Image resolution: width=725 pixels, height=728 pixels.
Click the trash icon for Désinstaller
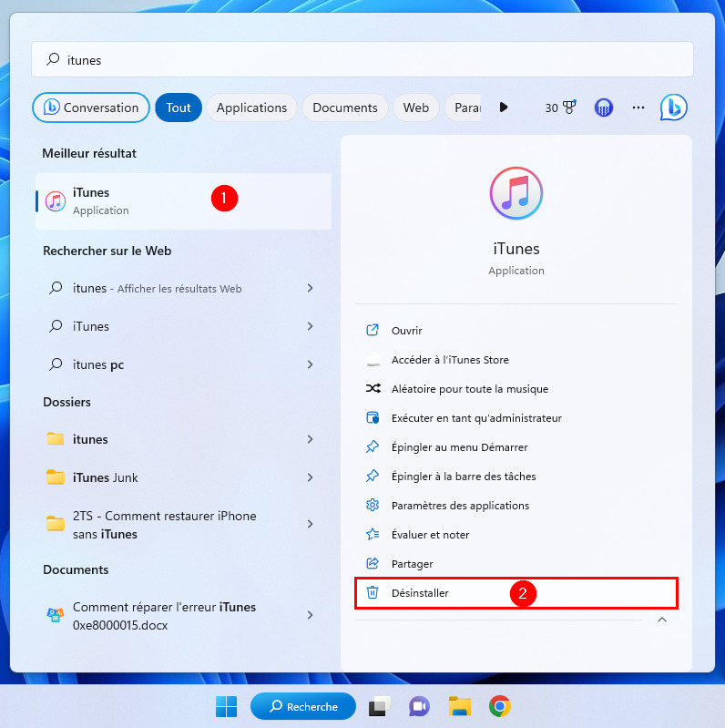point(373,593)
